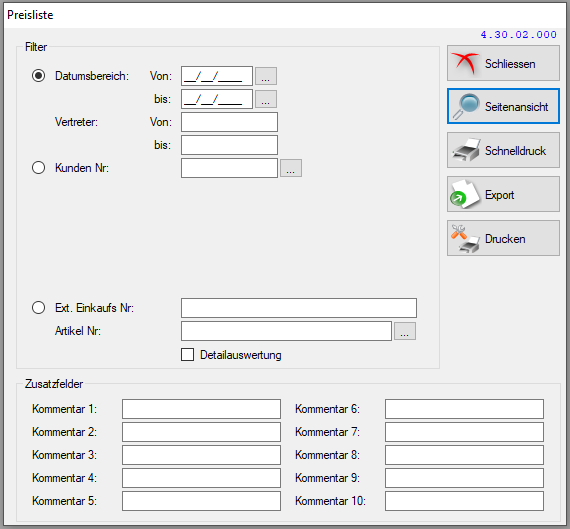The height and width of the screenshot is (529, 570).
Task: Click into the Artikel Nr field
Action: (286, 331)
